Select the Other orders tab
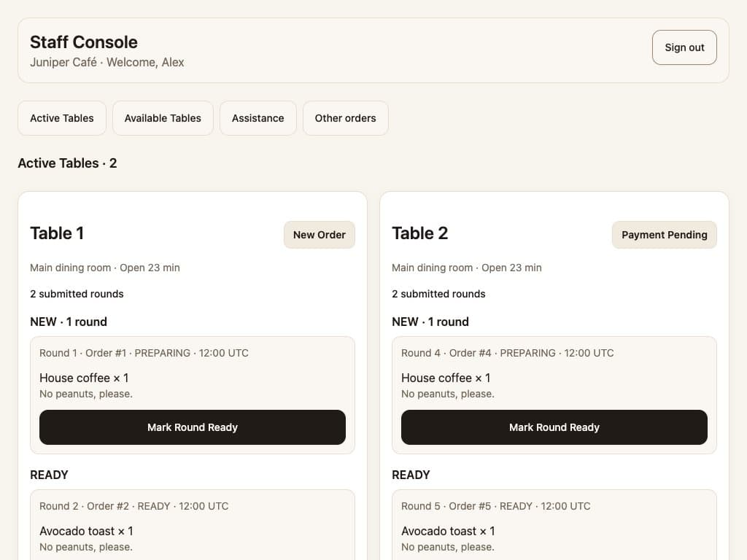The height and width of the screenshot is (560, 747). (345, 118)
